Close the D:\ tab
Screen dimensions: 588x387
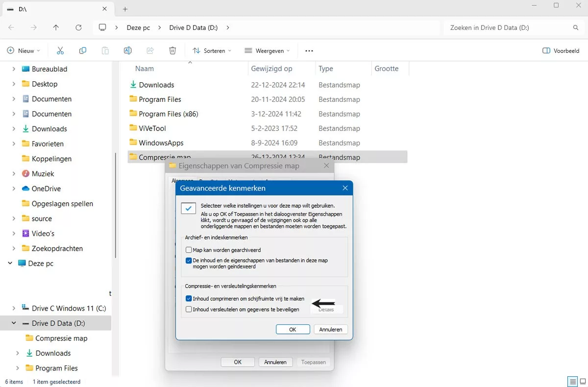point(104,9)
